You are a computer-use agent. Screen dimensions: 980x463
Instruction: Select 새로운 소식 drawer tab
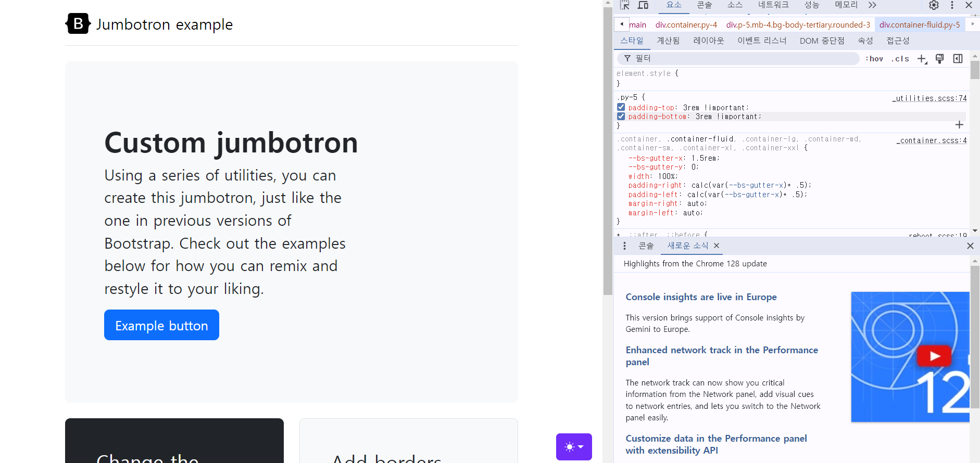pos(688,246)
